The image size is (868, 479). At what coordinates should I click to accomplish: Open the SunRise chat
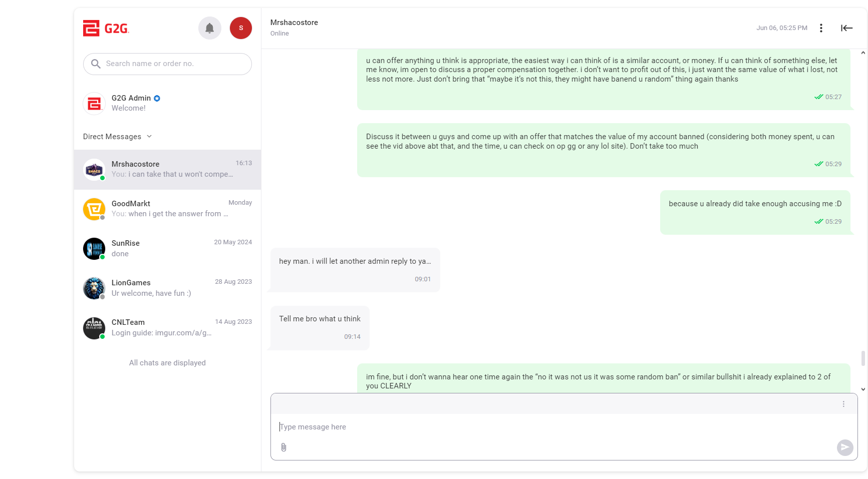pos(167,248)
